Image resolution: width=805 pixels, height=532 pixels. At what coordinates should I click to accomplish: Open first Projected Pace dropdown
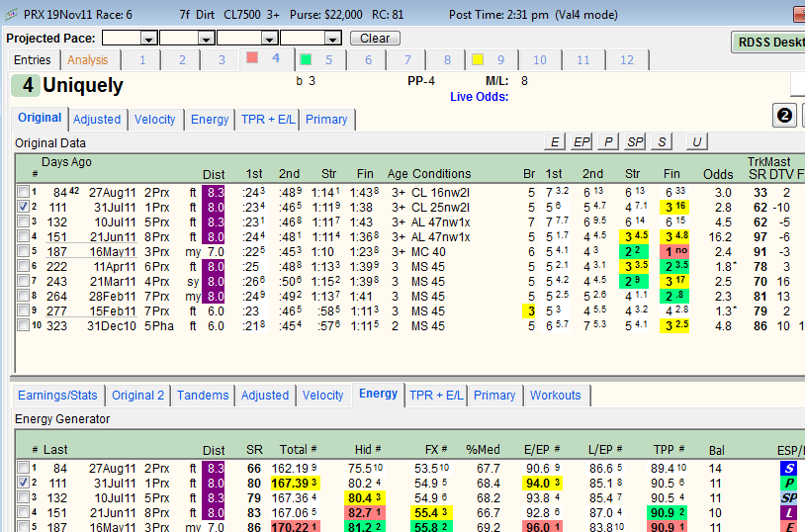point(149,39)
